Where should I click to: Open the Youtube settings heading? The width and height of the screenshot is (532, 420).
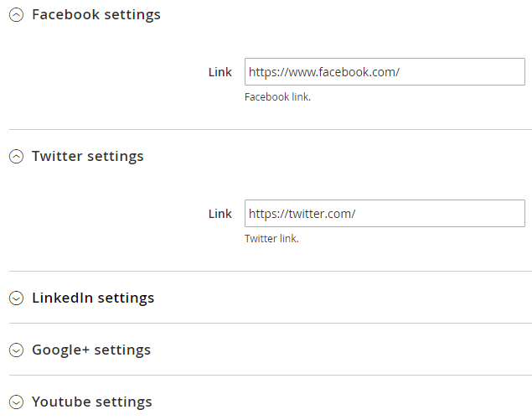pos(92,402)
